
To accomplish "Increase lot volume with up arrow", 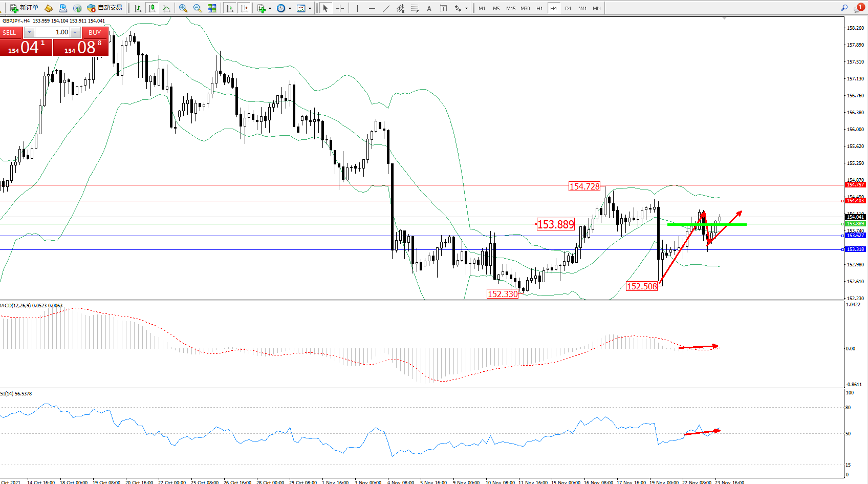I will 75,32.
